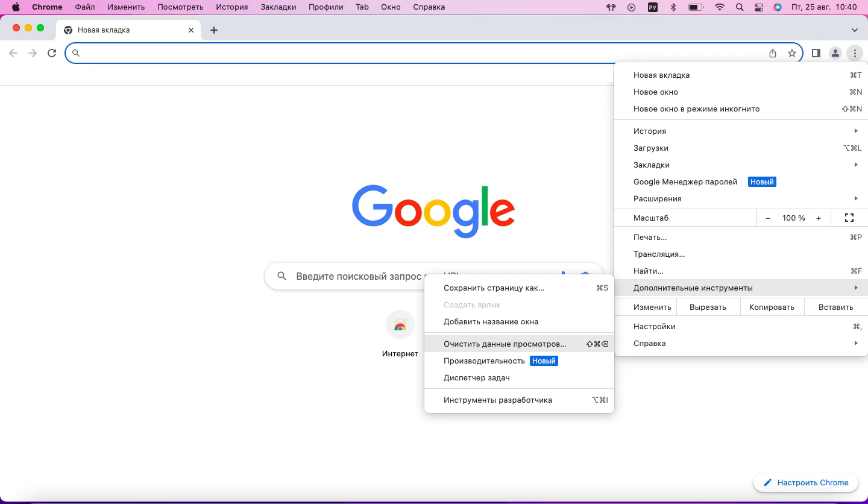This screenshot has width=868, height=504.
Task: Click the bookmark star icon
Action: pos(792,53)
